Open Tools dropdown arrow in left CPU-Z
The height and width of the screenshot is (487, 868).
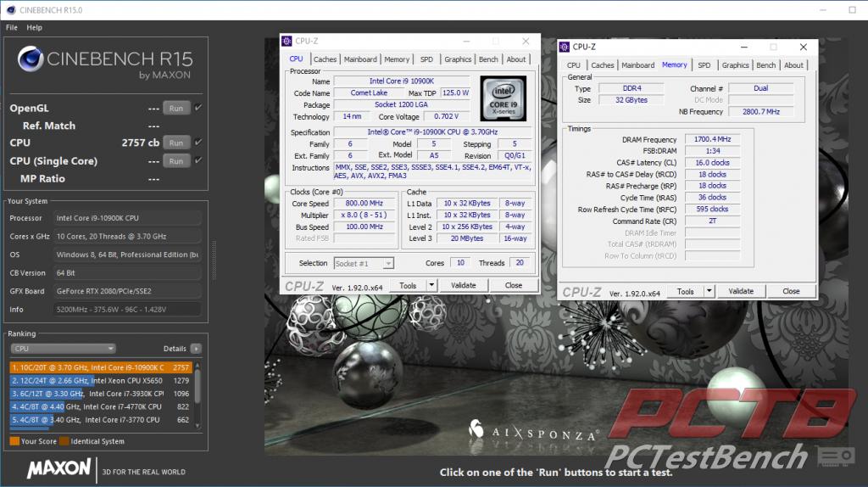(x=431, y=285)
